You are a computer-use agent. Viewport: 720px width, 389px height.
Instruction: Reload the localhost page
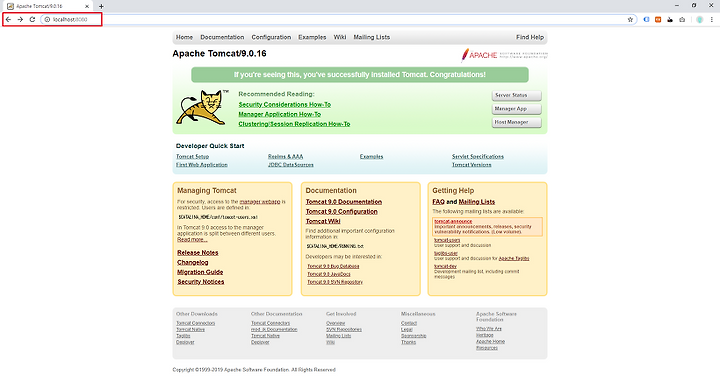click(32, 20)
